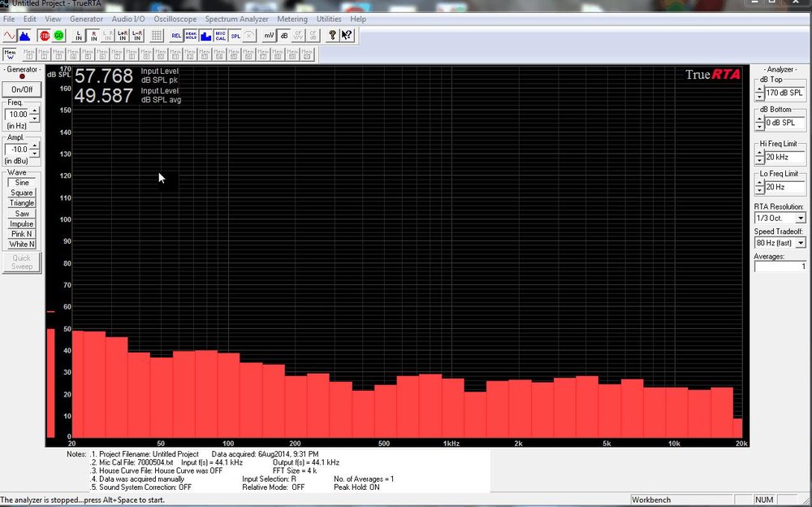
Task: Click the dB Top field showing 170 dB SPL
Action: coord(784,93)
